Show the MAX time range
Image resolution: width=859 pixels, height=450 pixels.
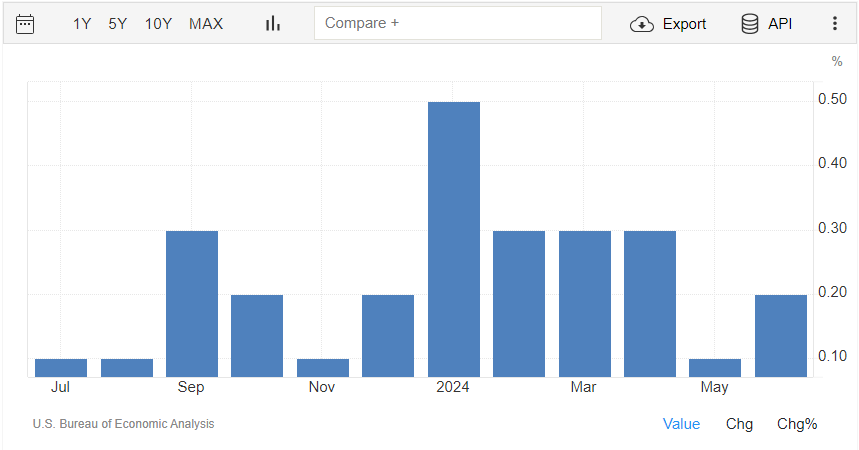point(206,24)
